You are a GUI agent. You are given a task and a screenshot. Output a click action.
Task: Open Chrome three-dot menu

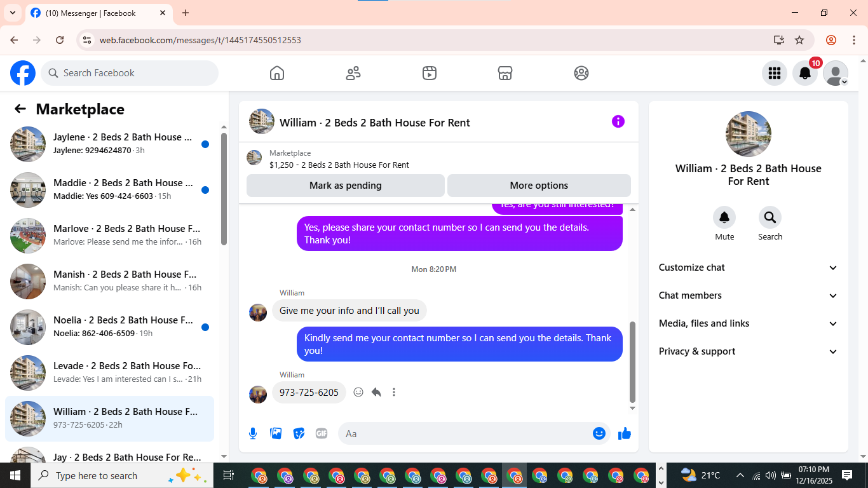(x=853, y=40)
